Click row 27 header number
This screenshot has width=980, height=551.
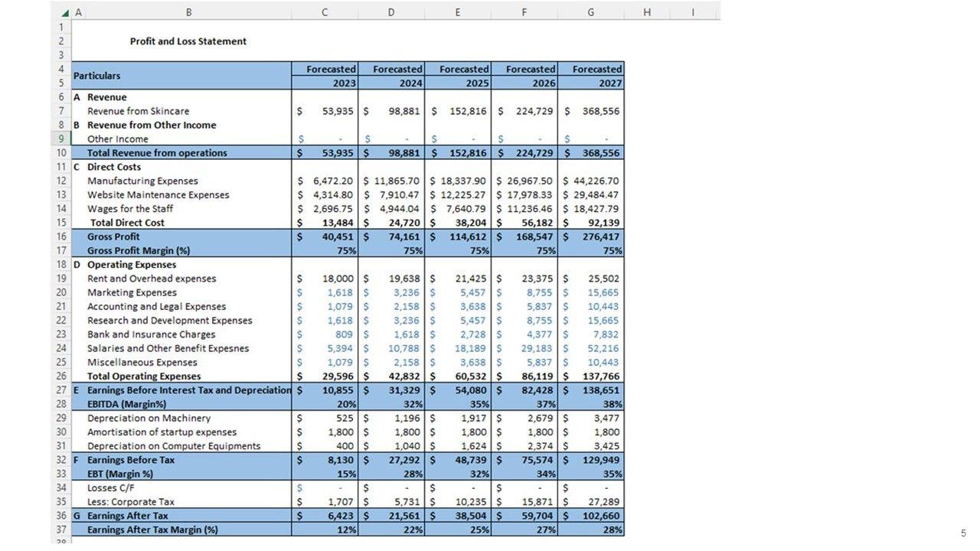click(x=60, y=390)
